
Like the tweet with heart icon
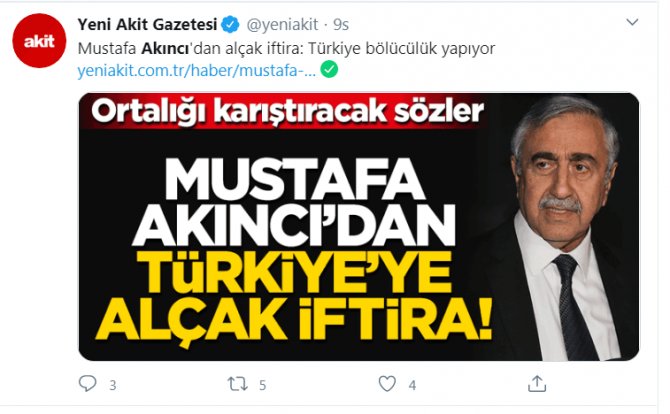tap(387, 384)
